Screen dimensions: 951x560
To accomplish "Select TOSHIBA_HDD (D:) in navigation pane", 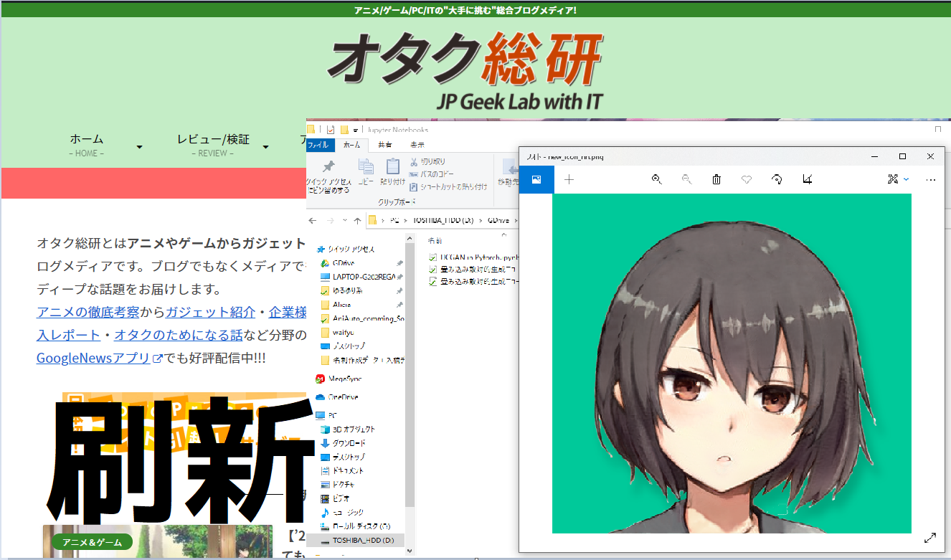I will click(357, 540).
